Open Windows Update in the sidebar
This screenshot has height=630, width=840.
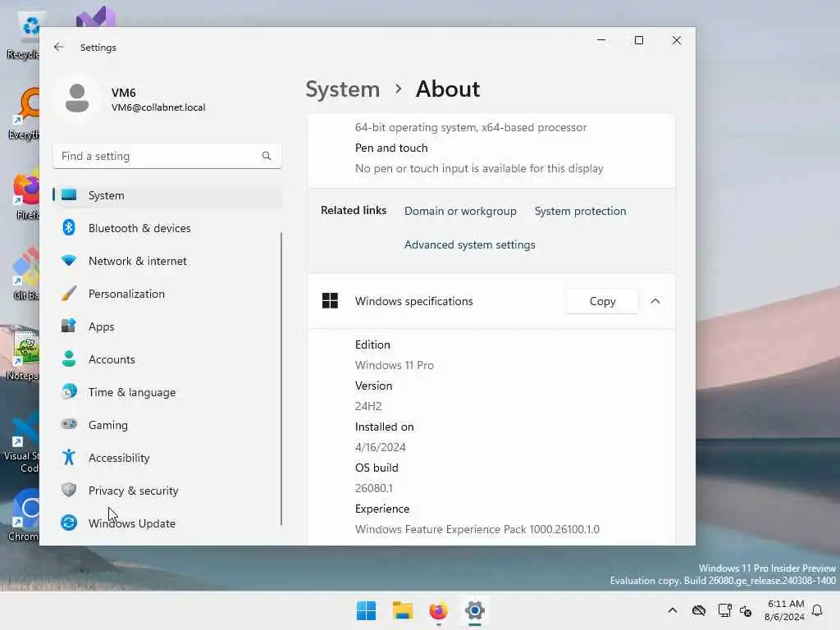[167, 523]
